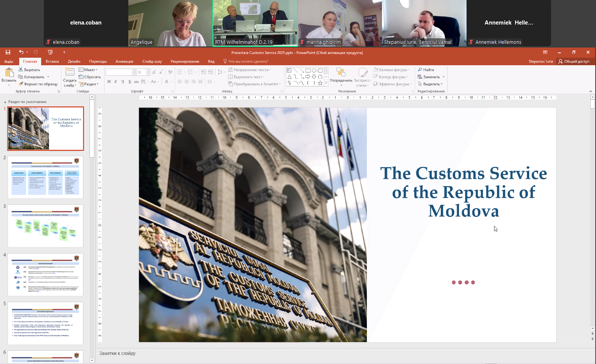
Task: Click Общий доступ share button
Action: coord(574,61)
